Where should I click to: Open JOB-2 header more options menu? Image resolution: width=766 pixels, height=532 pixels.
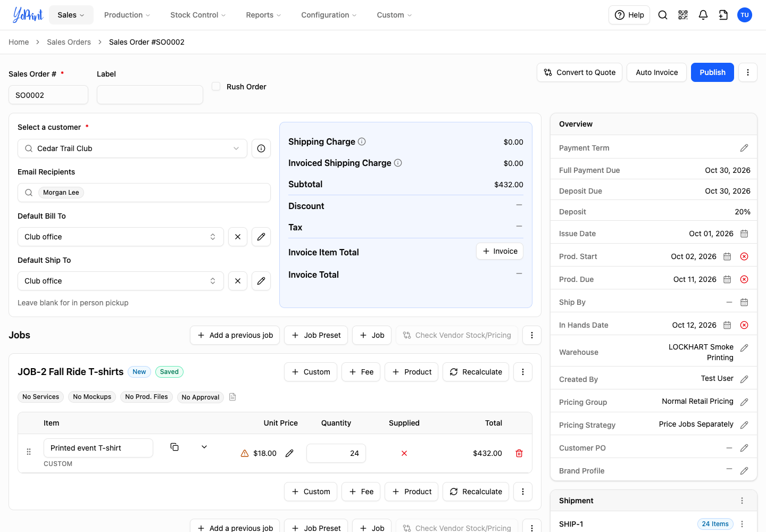[x=523, y=372]
